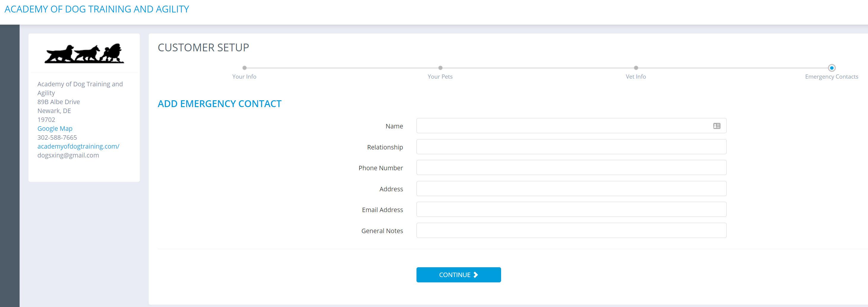
Task: Click the contact card icon in Name field
Action: click(716, 126)
